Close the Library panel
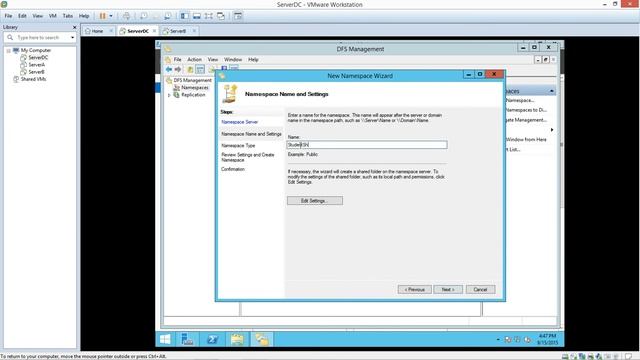The width and height of the screenshot is (640, 360). 74,27
